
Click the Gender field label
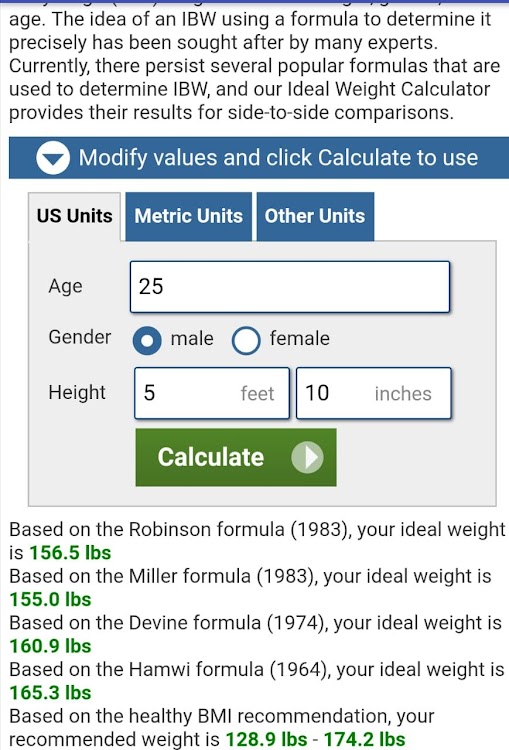pyautogui.click(x=79, y=337)
